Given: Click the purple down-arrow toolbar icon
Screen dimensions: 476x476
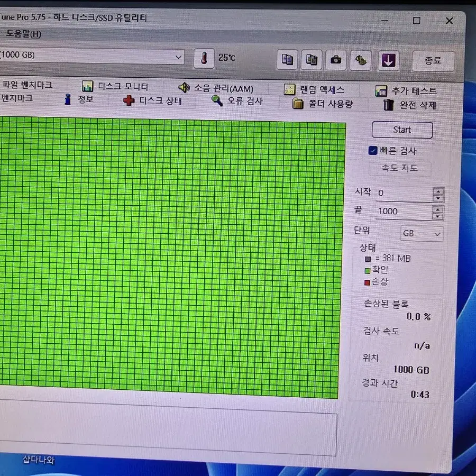Looking at the screenshot, I should [x=388, y=61].
